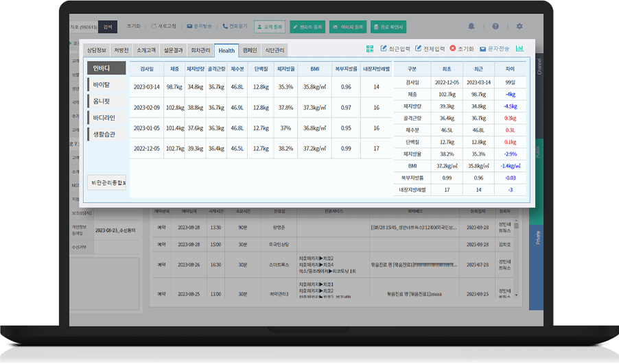Click the 검사일 column header
619x364 pixels.
point(146,69)
